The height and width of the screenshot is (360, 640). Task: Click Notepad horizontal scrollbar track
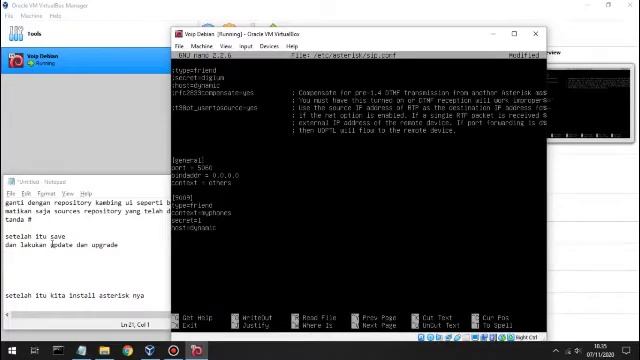coord(91,315)
